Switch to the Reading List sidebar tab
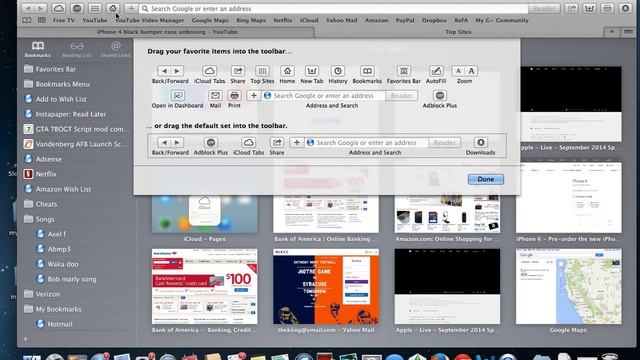The width and height of the screenshot is (640, 360). (76, 49)
